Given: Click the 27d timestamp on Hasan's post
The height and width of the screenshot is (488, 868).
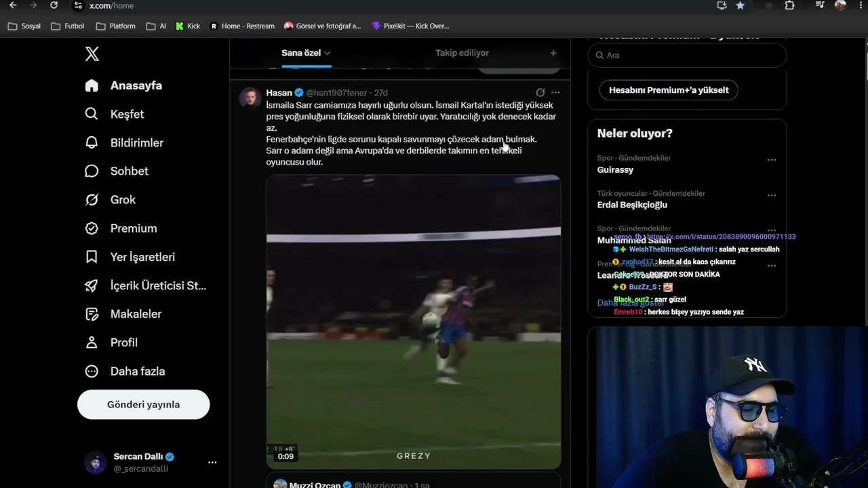Looking at the screenshot, I should [x=381, y=92].
